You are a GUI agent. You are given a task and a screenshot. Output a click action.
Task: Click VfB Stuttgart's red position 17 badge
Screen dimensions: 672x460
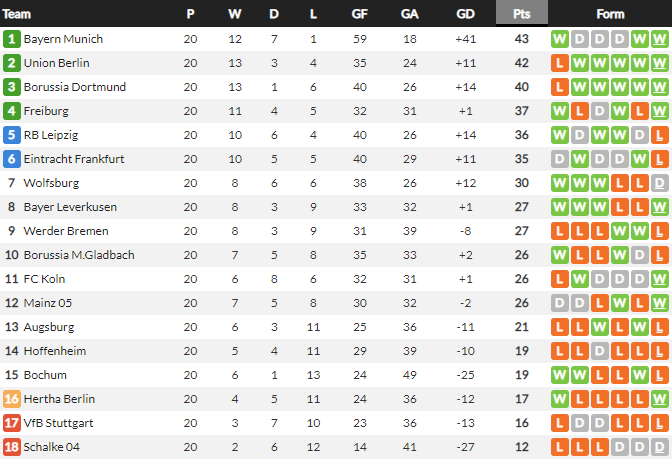(11, 423)
